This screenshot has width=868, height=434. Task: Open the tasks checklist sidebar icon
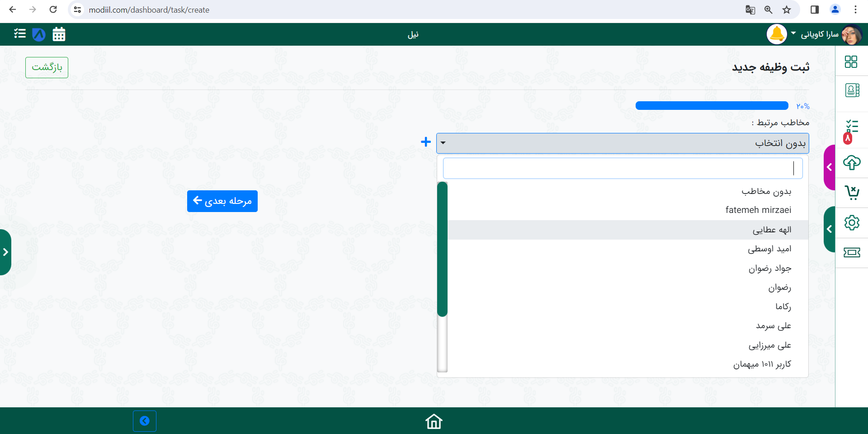[852, 127]
